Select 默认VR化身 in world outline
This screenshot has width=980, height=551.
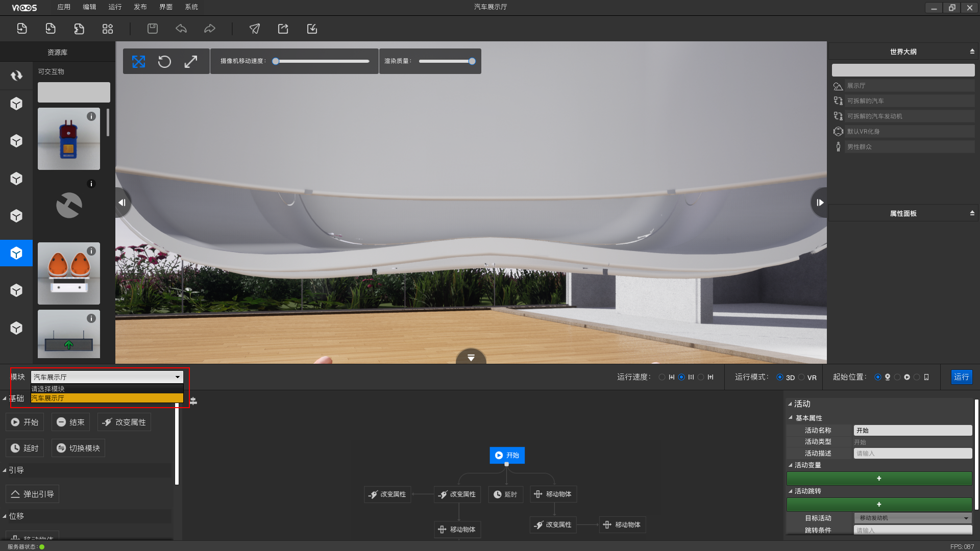pyautogui.click(x=903, y=132)
